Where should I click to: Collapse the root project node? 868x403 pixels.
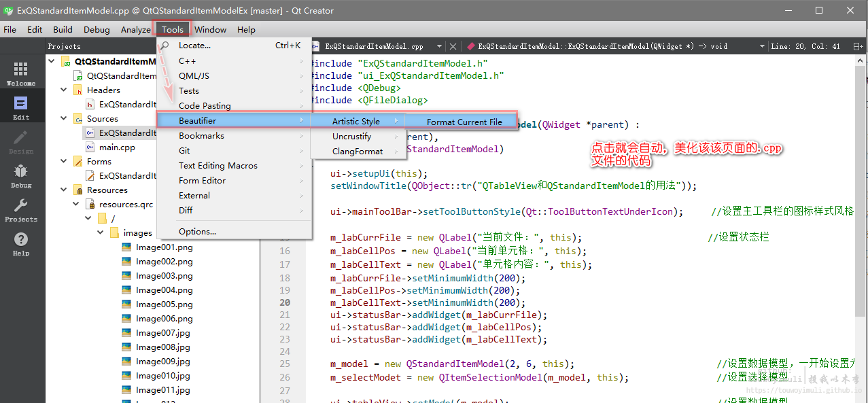(52, 61)
